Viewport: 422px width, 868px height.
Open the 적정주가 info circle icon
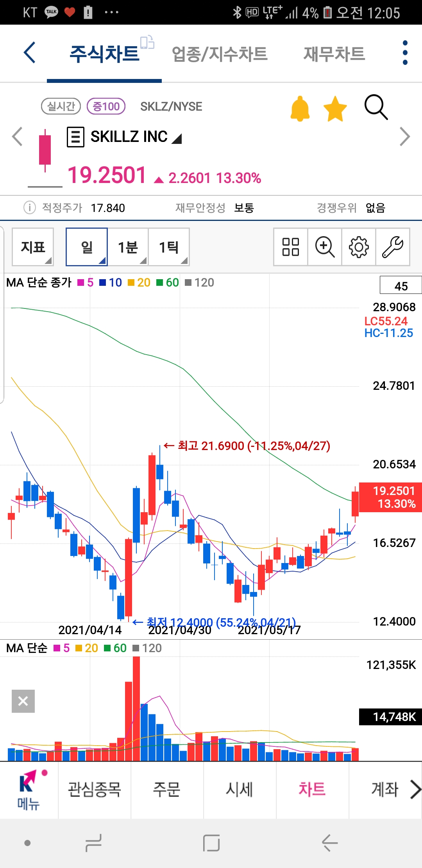click(x=30, y=207)
